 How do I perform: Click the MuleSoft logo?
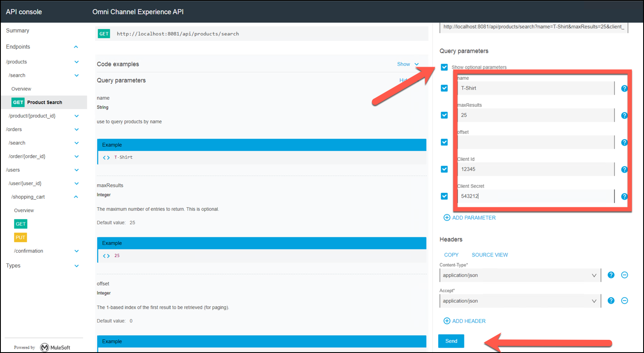click(x=55, y=347)
